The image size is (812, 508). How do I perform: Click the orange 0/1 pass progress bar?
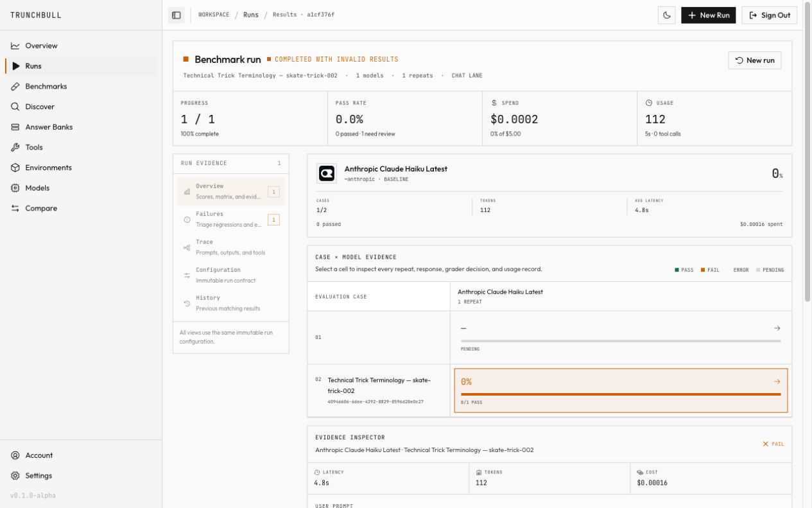pyautogui.click(x=621, y=394)
